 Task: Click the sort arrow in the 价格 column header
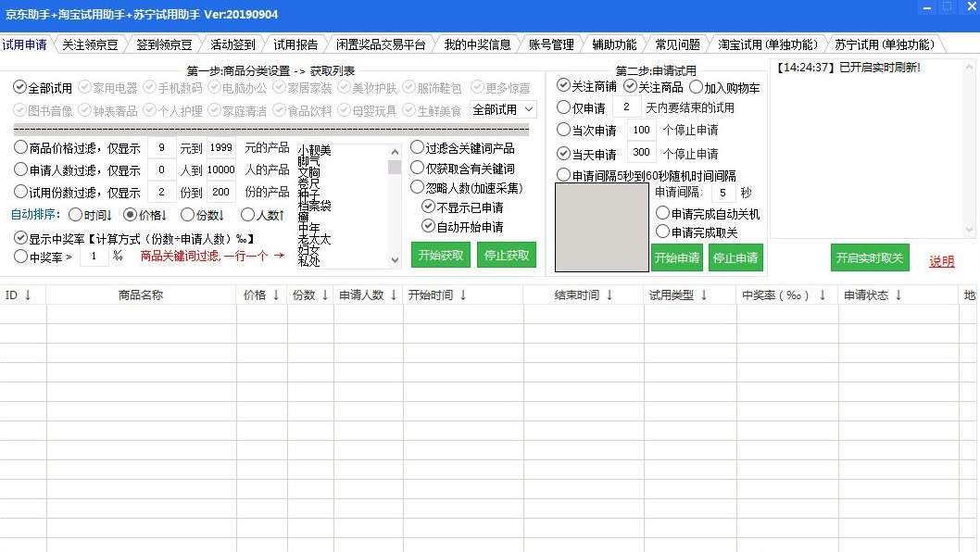(x=276, y=295)
